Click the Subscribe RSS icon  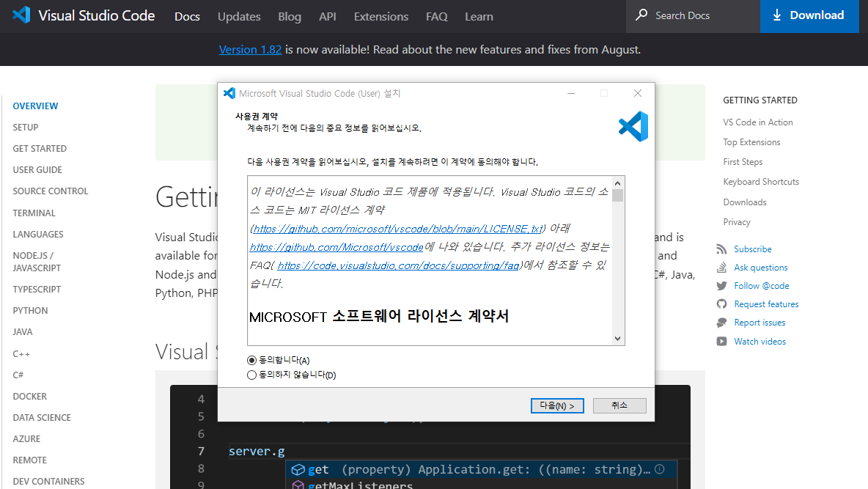pos(721,249)
